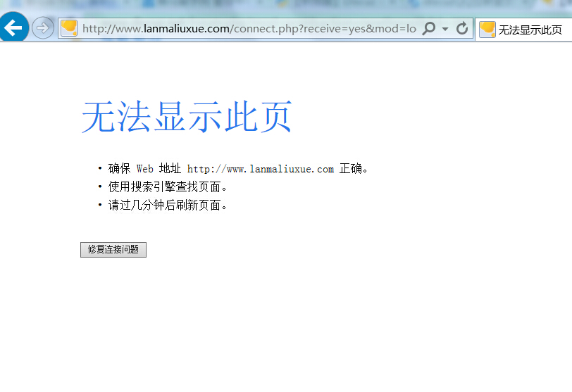Click the 确保 Web 地址 line
572x392 pixels.
(238, 169)
